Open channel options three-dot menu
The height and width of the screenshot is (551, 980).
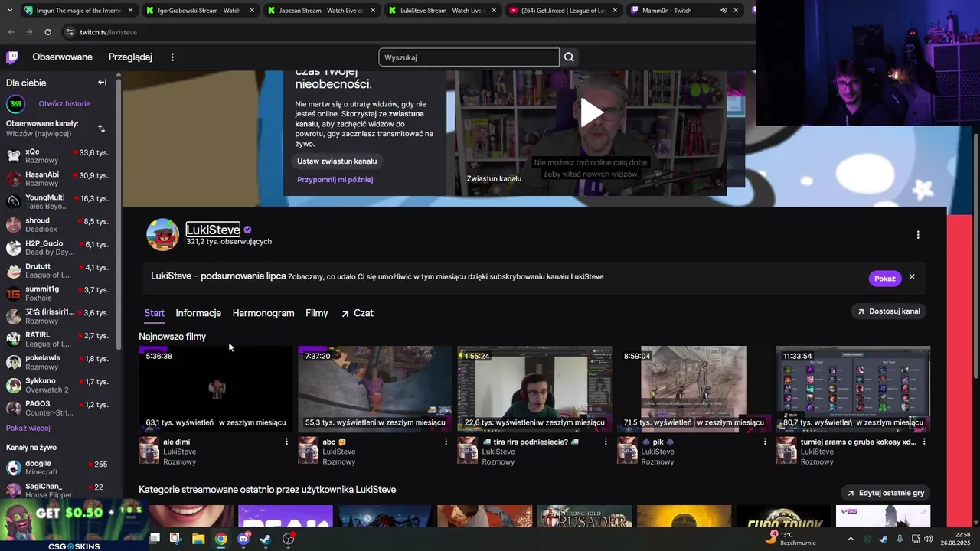[x=918, y=235]
